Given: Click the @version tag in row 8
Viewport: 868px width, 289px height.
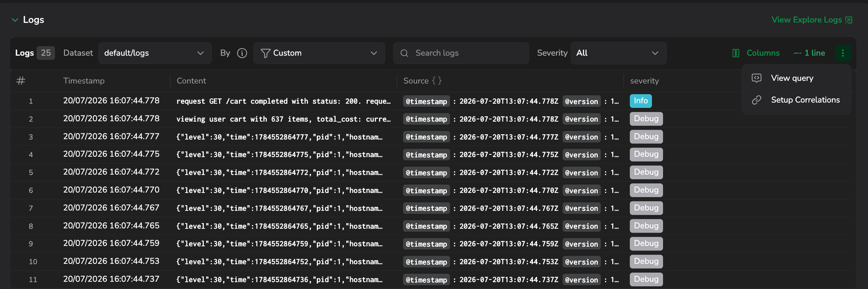Looking at the screenshot, I should [581, 226].
